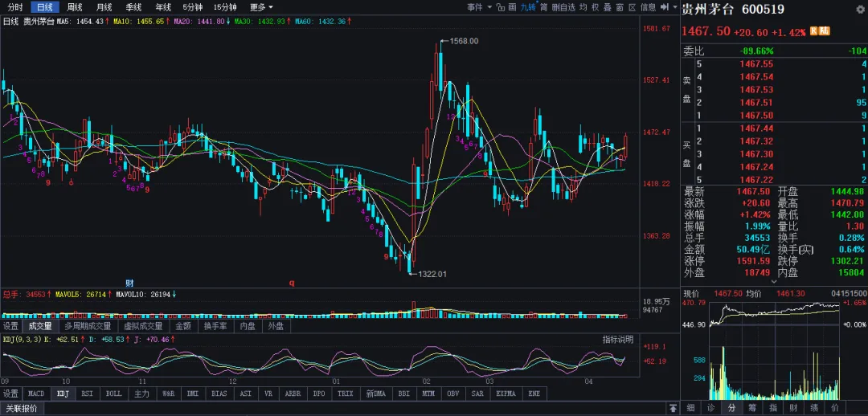The width and height of the screenshot is (868, 416).
Task: Open the 信息 information panel
Action: click(x=648, y=7)
